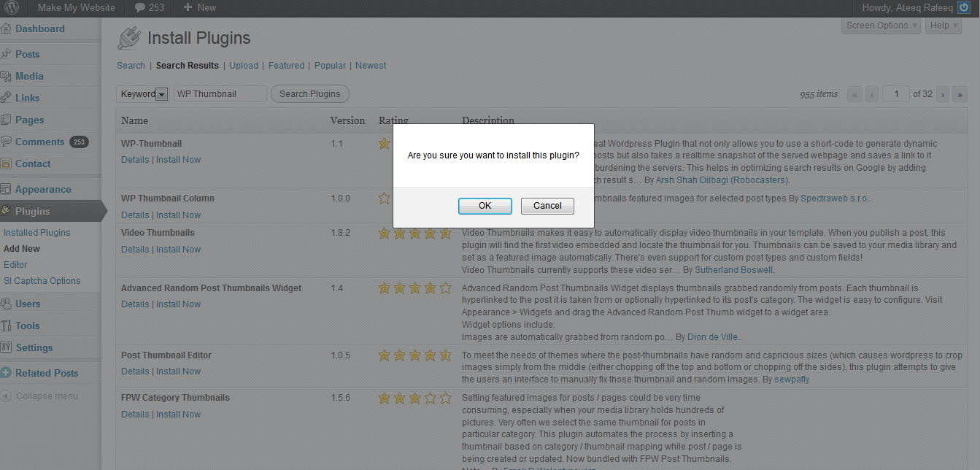Screen dimensions: 980x470
Task: Click the Posts pushpin icon
Action: pos(7,54)
